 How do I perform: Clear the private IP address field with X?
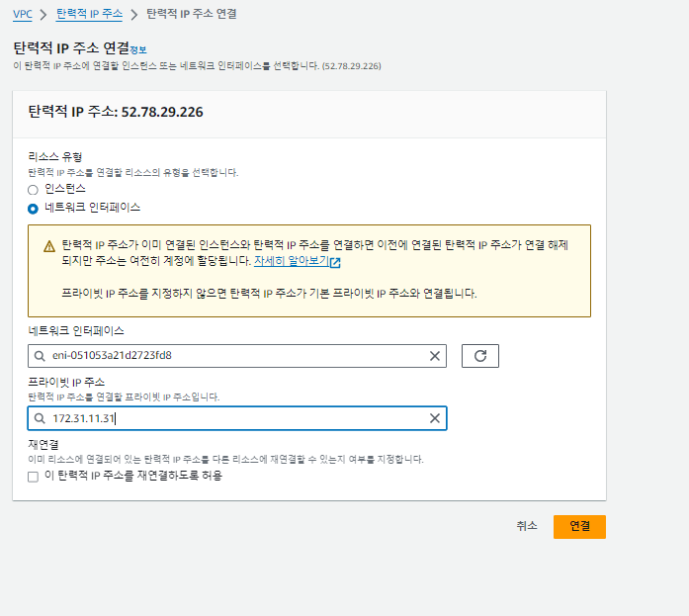tap(434, 418)
